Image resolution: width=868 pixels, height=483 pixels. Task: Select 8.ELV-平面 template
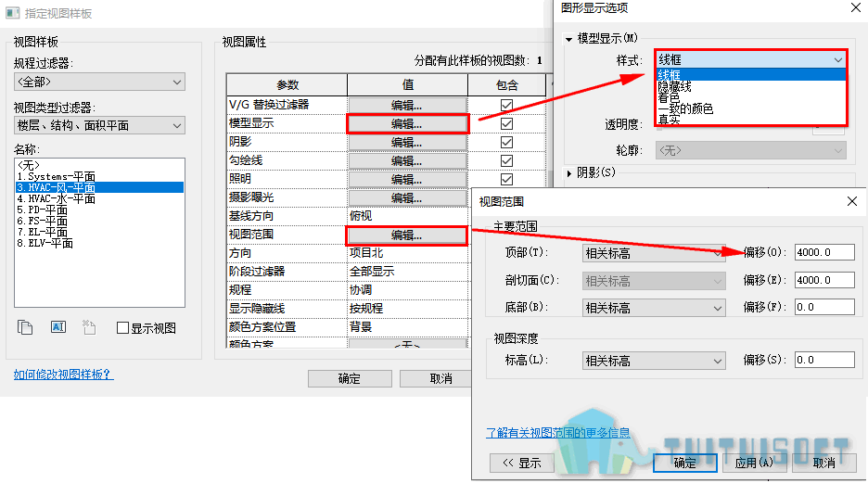click(x=45, y=243)
